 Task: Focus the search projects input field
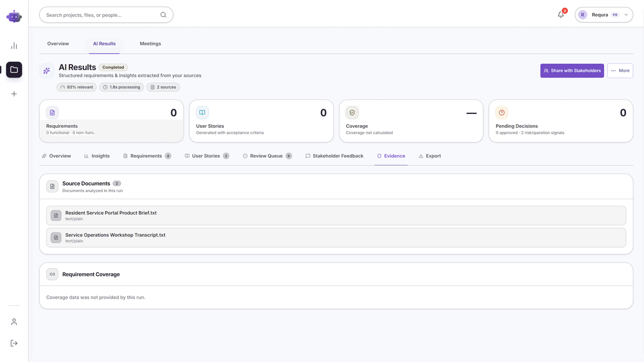pyautogui.click(x=106, y=15)
